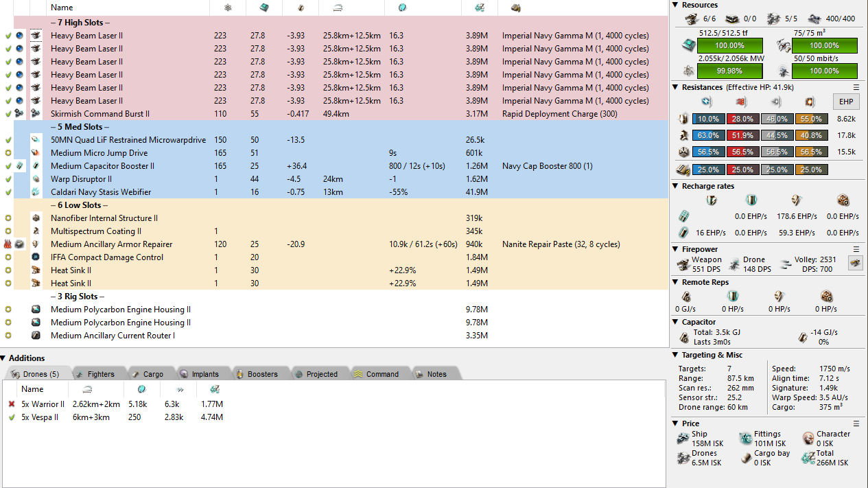Toggle the Medium Micro Jump Drive state

8,153
